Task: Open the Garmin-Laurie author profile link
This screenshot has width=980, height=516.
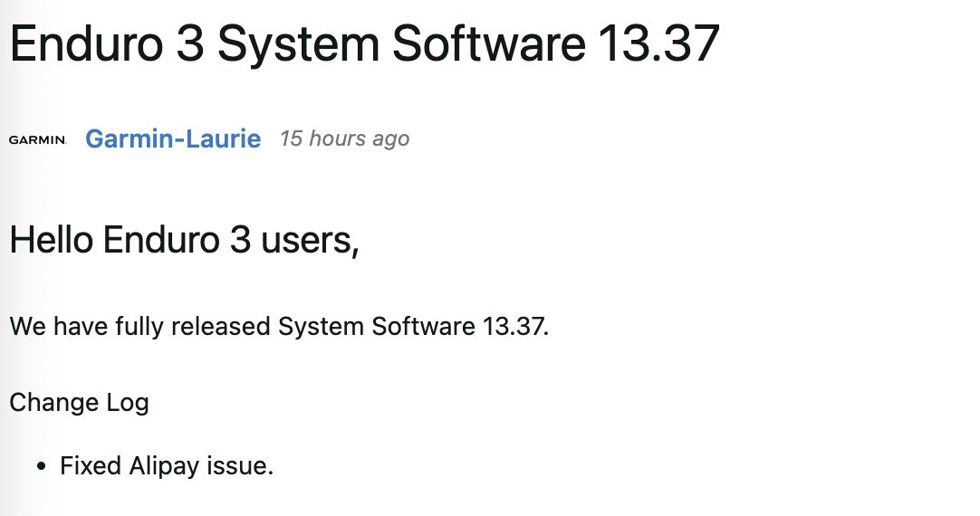Action: pos(173,139)
